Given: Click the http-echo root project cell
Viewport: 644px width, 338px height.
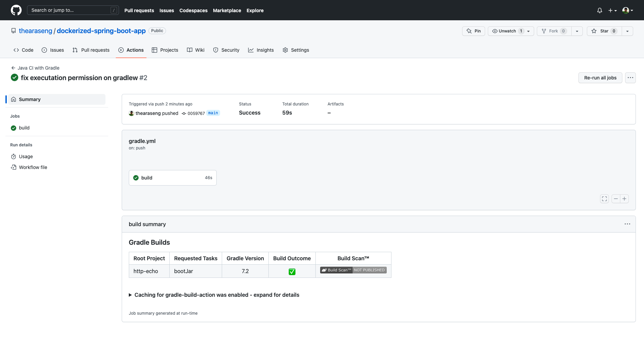Looking at the screenshot, I should click(x=149, y=271).
